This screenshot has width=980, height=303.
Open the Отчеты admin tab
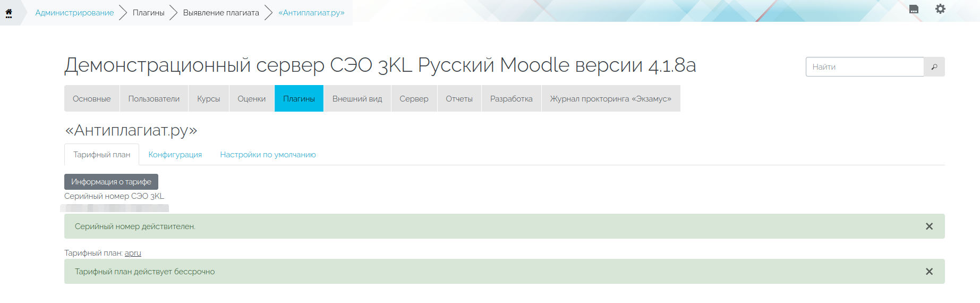(x=459, y=98)
